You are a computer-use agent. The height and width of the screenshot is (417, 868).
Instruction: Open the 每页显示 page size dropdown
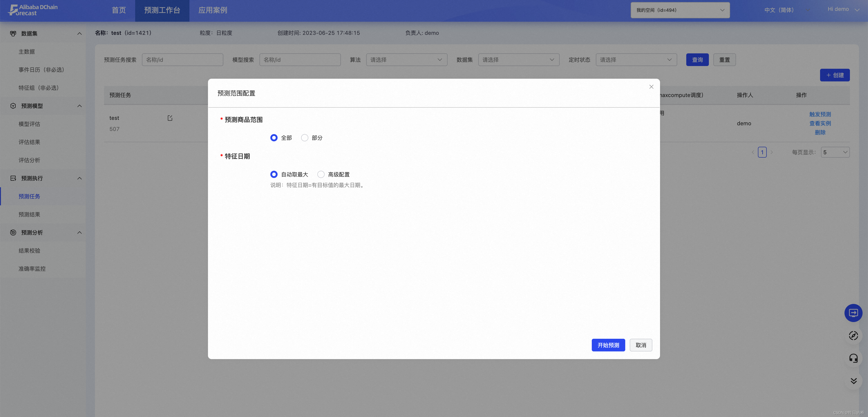(x=835, y=152)
